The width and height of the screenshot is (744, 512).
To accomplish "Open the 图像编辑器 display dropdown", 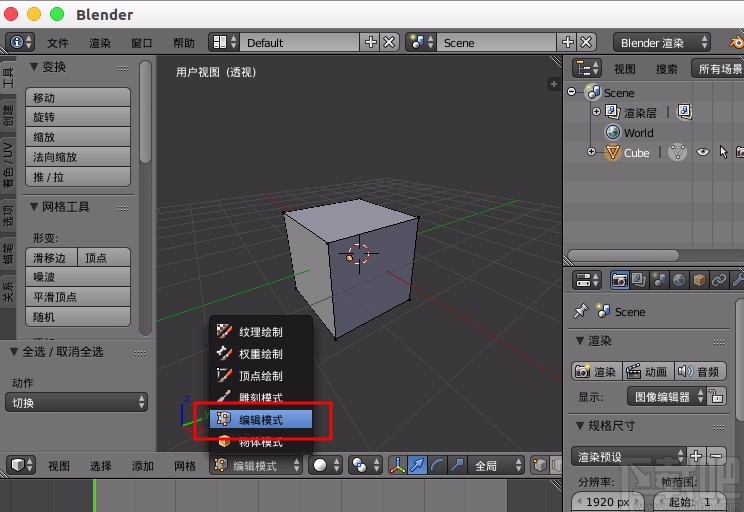I will click(667, 396).
